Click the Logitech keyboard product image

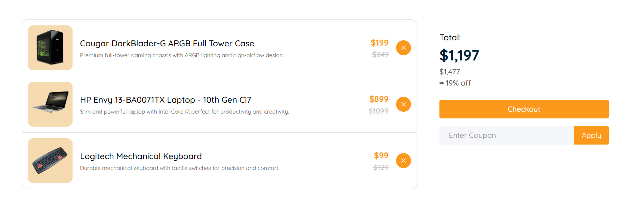(x=50, y=161)
